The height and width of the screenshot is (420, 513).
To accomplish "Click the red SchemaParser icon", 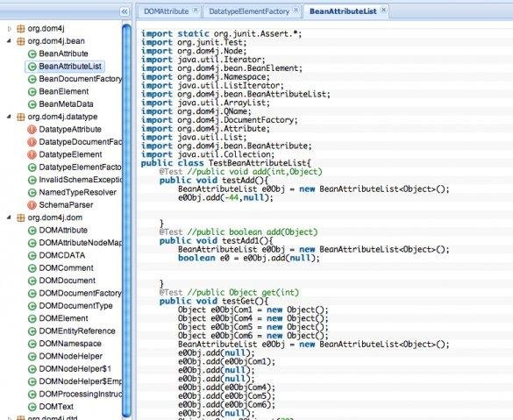I will click(x=32, y=205).
